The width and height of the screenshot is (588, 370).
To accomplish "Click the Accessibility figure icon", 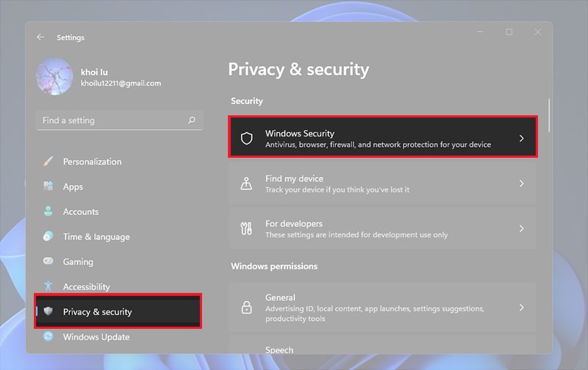I will tap(49, 286).
